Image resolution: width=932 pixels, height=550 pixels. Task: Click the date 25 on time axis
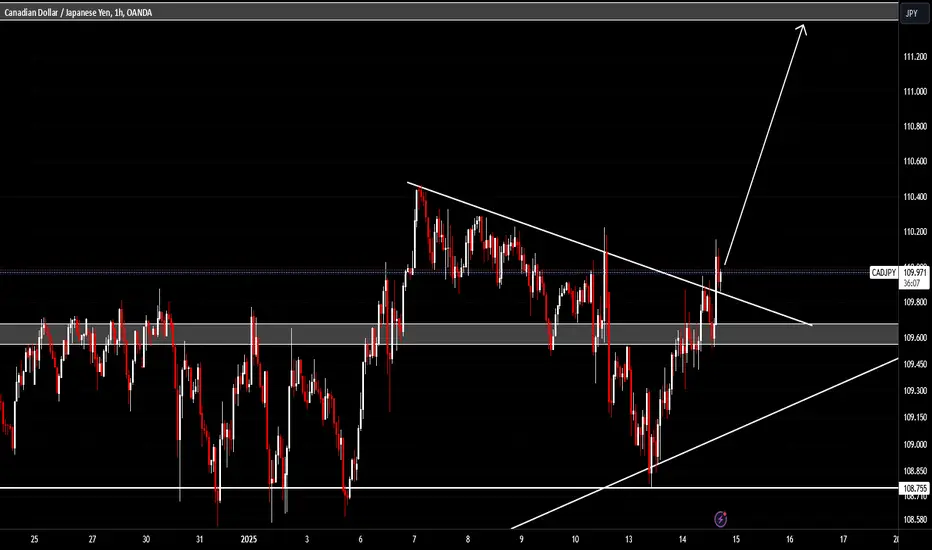(x=34, y=539)
